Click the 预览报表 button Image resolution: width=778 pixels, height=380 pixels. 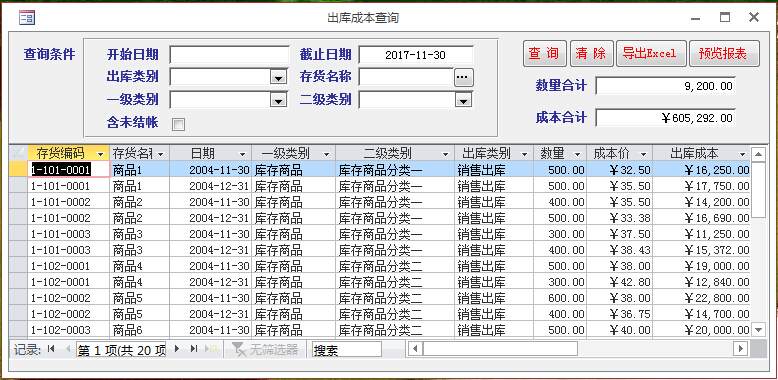[724, 54]
